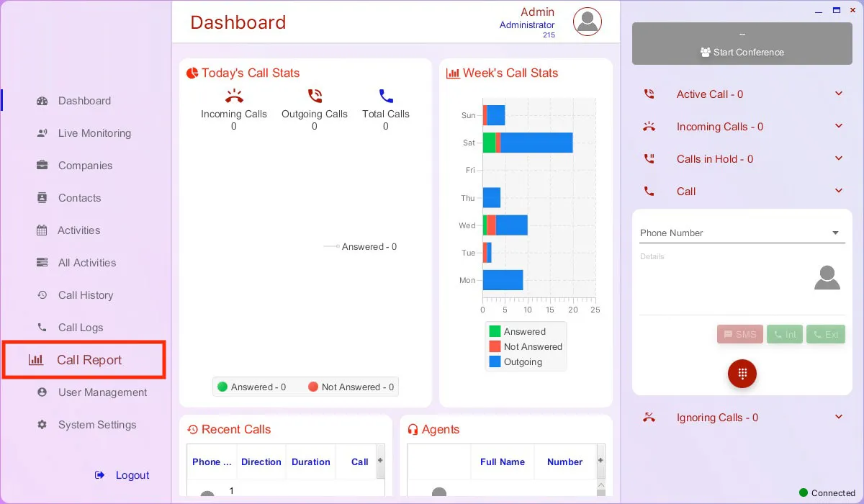Open Agents table column menu
The height and width of the screenshot is (504, 864).
click(x=601, y=461)
